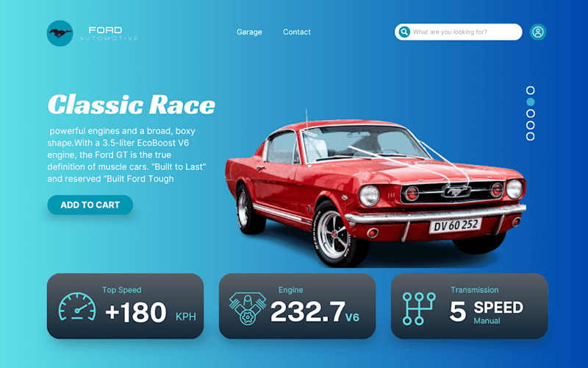Open the user profile icon
Viewport: 588px width, 368px height.
(538, 32)
